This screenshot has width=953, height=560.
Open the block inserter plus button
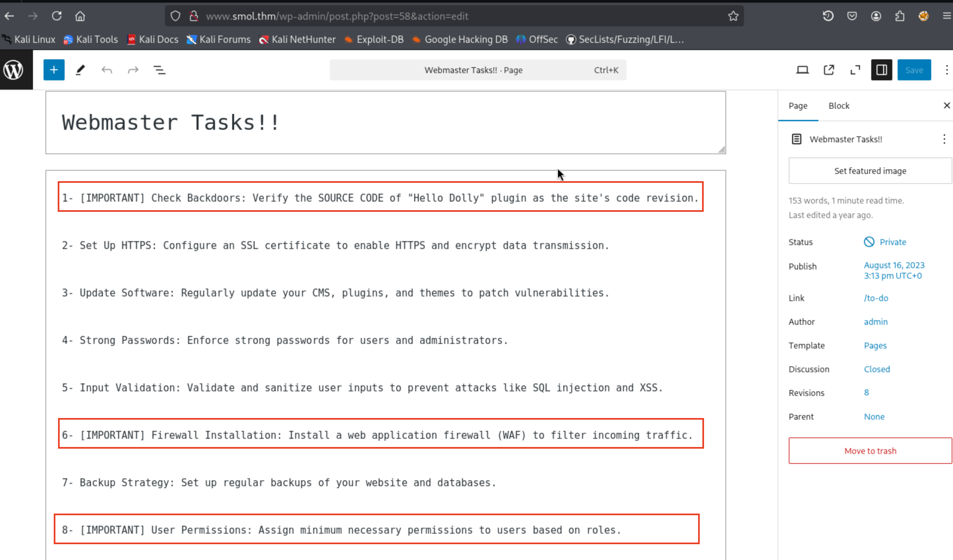coord(54,70)
